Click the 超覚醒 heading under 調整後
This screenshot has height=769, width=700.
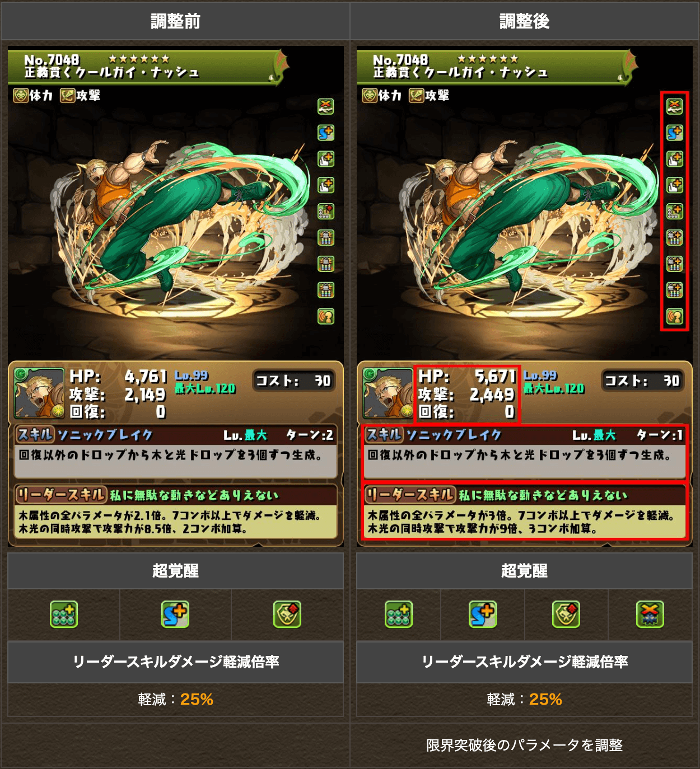(524, 571)
